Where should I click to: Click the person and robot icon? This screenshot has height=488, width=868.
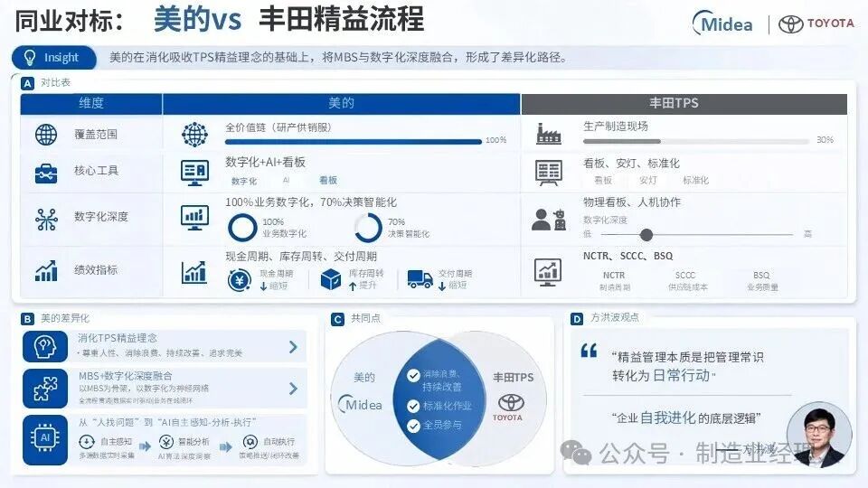[549, 219]
